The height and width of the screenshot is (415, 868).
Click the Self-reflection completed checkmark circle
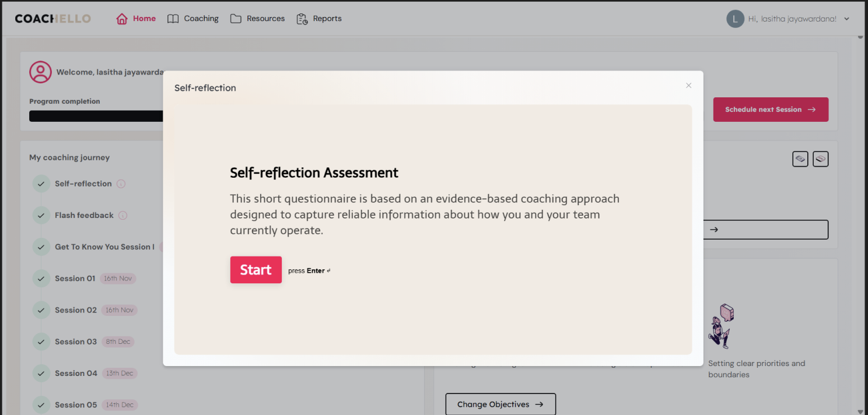point(41,184)
